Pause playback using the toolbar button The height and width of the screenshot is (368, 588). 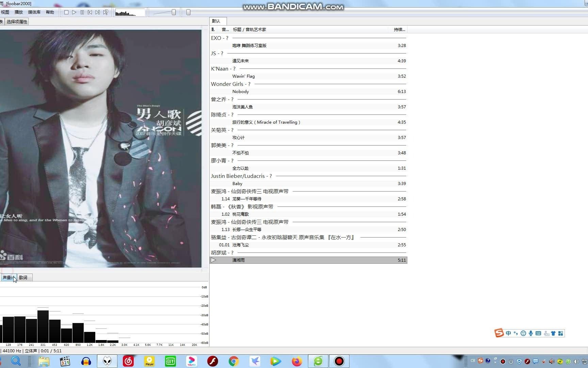pyautogui.click(x=82, y=12)
